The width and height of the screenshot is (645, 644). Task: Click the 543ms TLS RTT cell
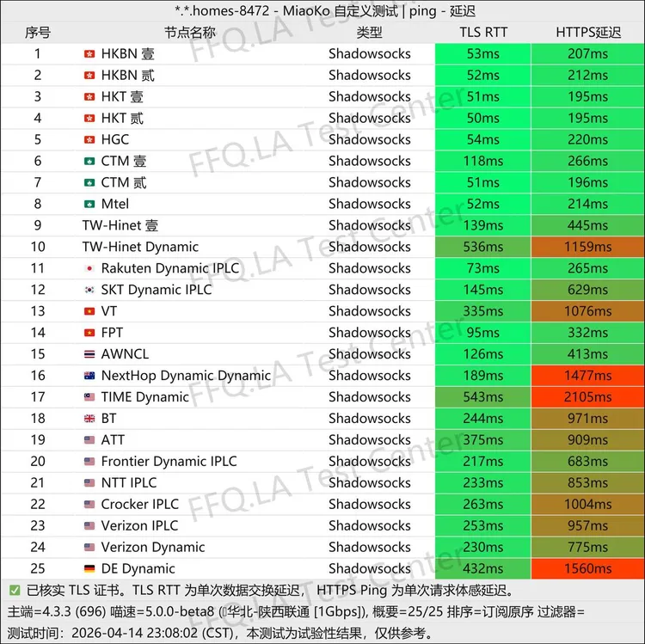pyautogui.click(x=483, y=397)
